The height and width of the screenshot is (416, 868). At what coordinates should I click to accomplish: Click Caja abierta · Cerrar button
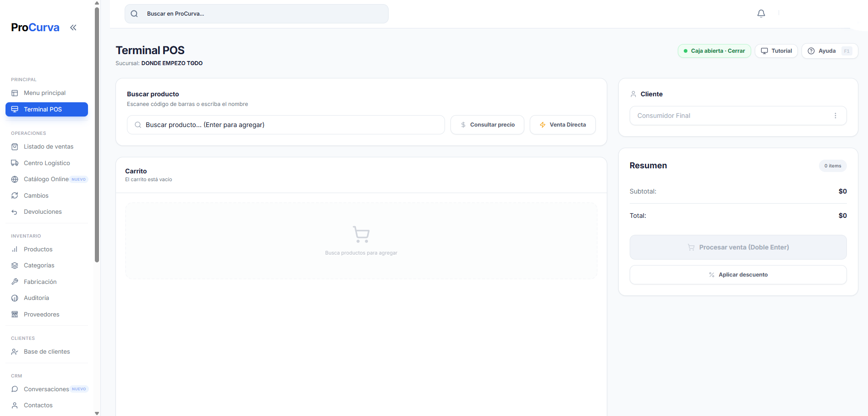pyautogui.click(x=714, y=51)
